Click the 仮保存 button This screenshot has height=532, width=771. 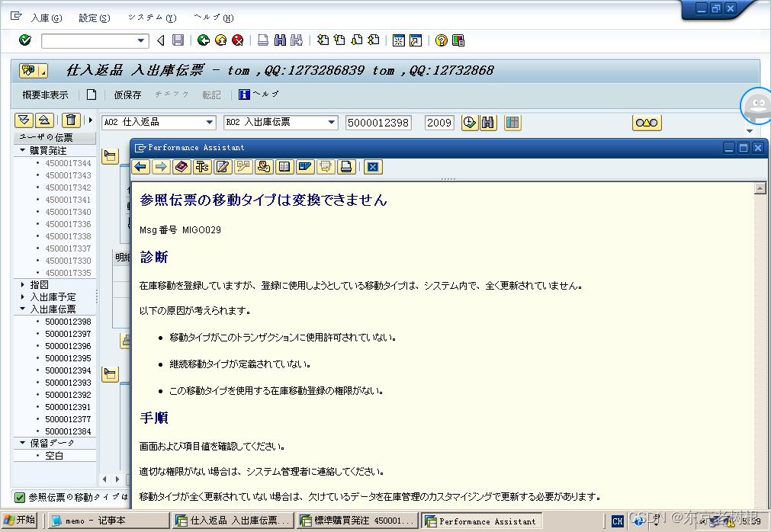click(127, 95)
